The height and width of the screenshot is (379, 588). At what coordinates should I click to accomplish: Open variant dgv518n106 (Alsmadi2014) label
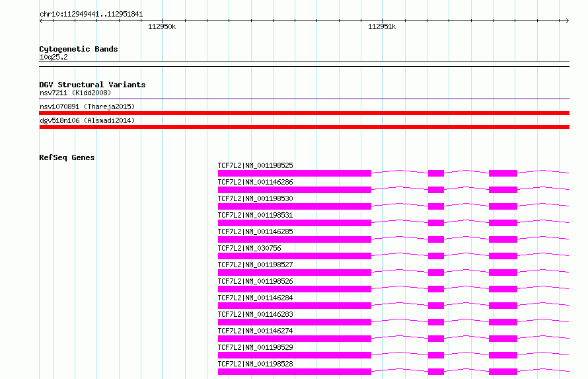[x=87, y=120]
